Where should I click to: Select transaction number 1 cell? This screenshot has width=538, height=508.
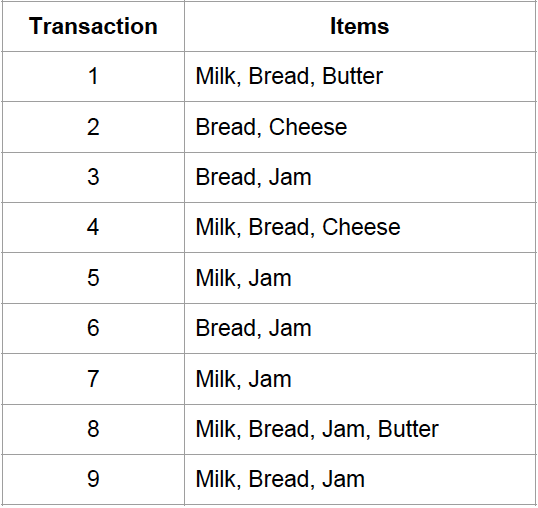93,76
